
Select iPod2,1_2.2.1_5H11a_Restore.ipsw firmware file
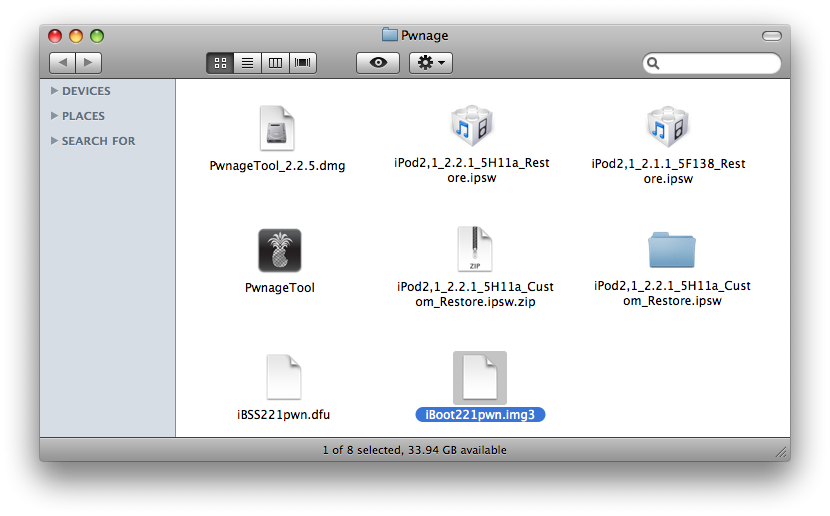click(x=472, y=127)
